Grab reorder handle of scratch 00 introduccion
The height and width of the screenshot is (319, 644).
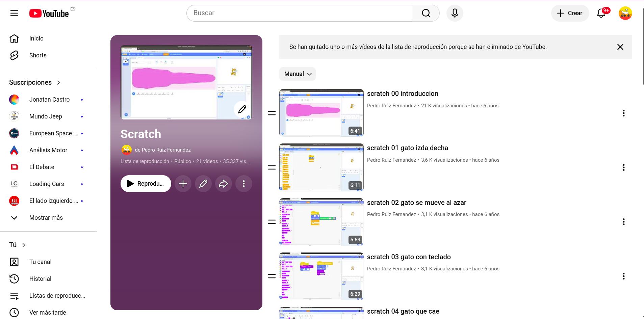pyautogui.click(x=272, y=113)
